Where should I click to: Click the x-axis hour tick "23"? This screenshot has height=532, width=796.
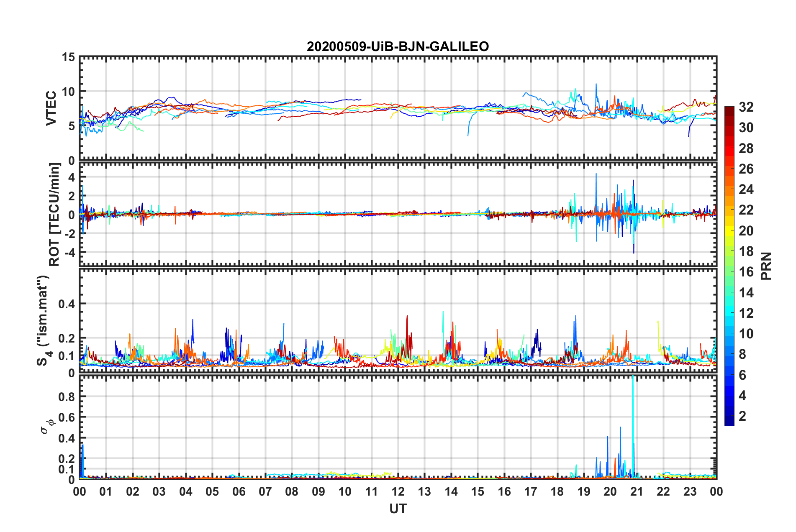click(x=690, y=491)
